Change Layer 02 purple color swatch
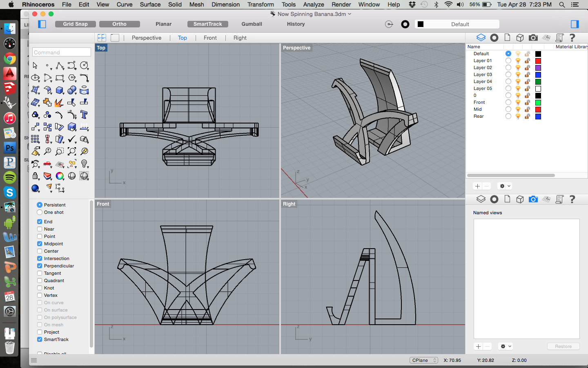588x368 pixels. click(x=538, y=67)
